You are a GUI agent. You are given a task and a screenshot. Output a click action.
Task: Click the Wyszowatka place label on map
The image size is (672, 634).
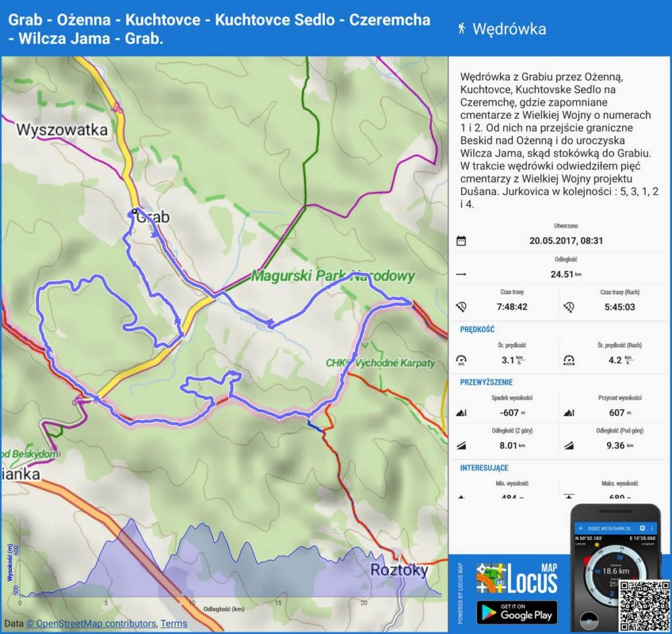(x=62, y=129)
